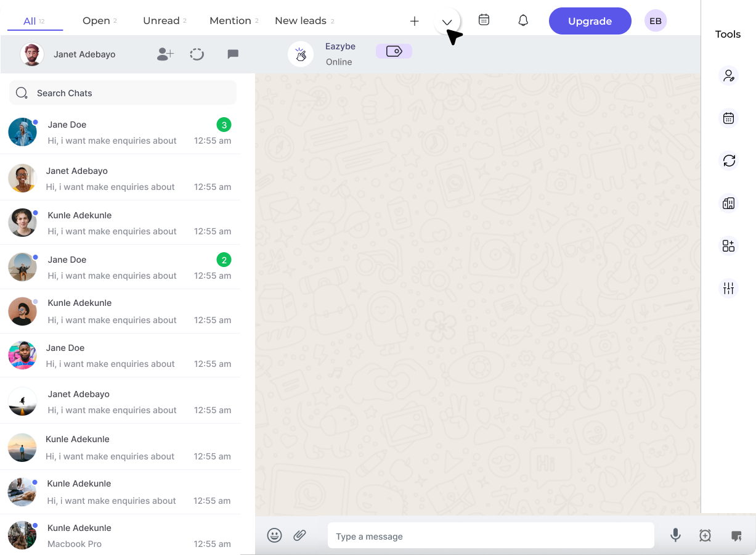Select the add new contact icon

coord(165,54)
